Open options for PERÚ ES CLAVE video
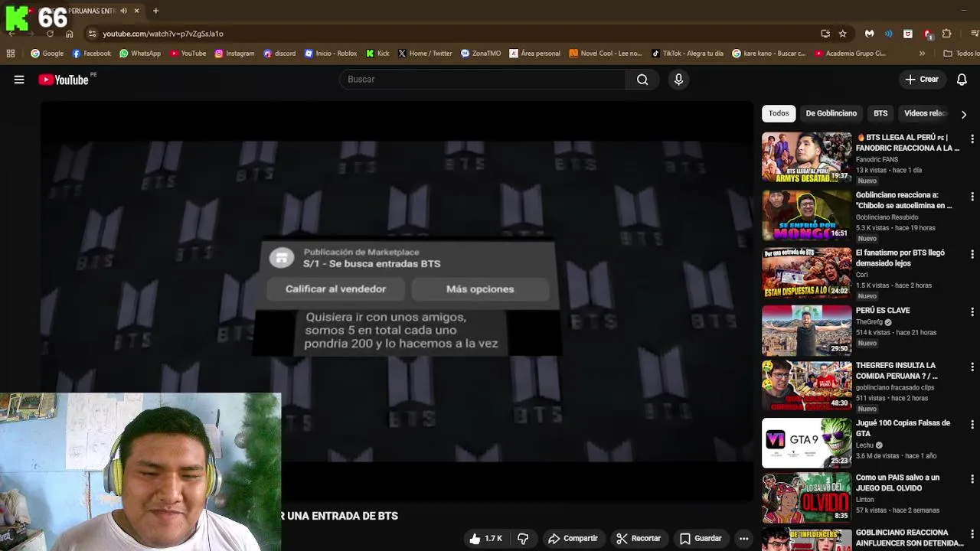980x551 pixels. pyautogui.click(x=972, y=312)
